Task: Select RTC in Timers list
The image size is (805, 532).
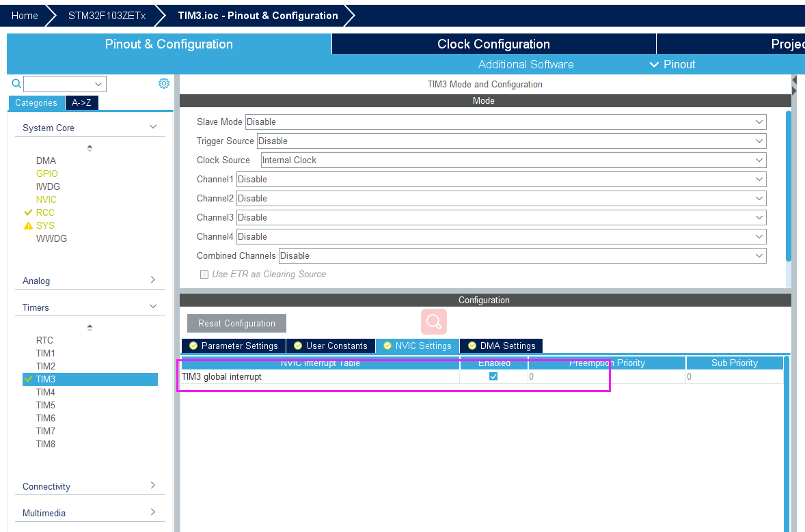Action: coord(44,340)
